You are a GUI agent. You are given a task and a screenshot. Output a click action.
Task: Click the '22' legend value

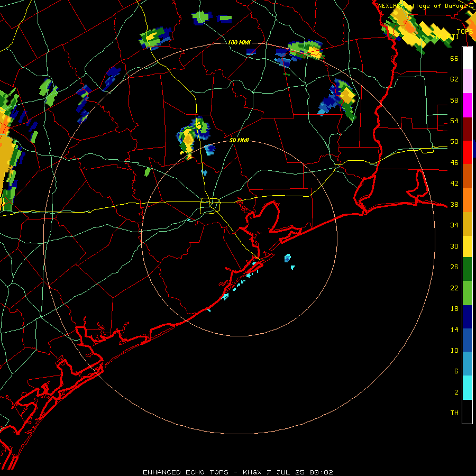click(x=454, y=288)
